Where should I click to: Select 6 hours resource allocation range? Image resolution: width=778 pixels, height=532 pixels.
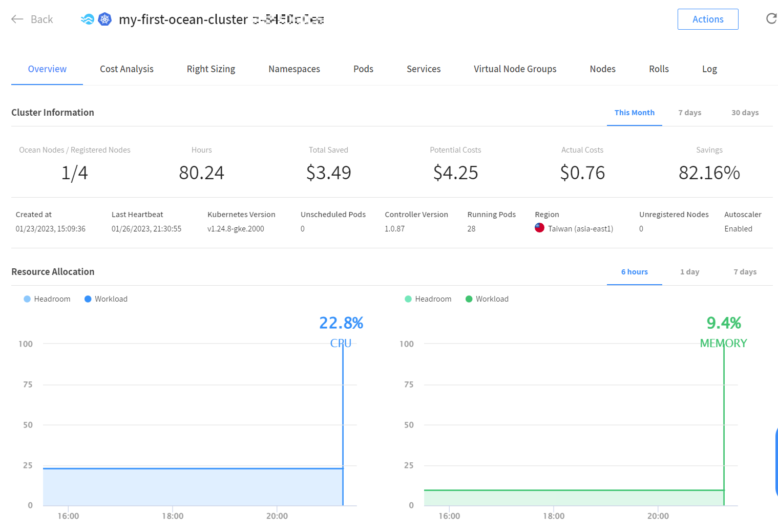click(x=635, y=272)
